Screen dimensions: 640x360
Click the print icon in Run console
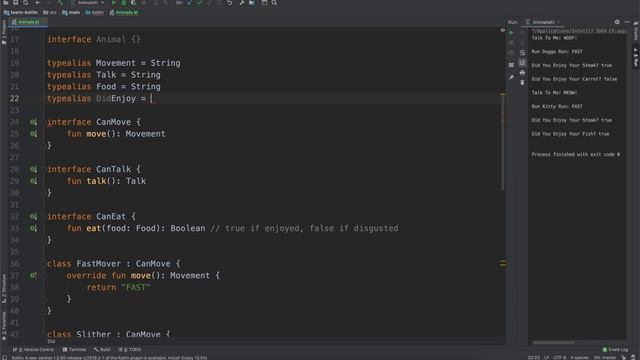[522, 73]
